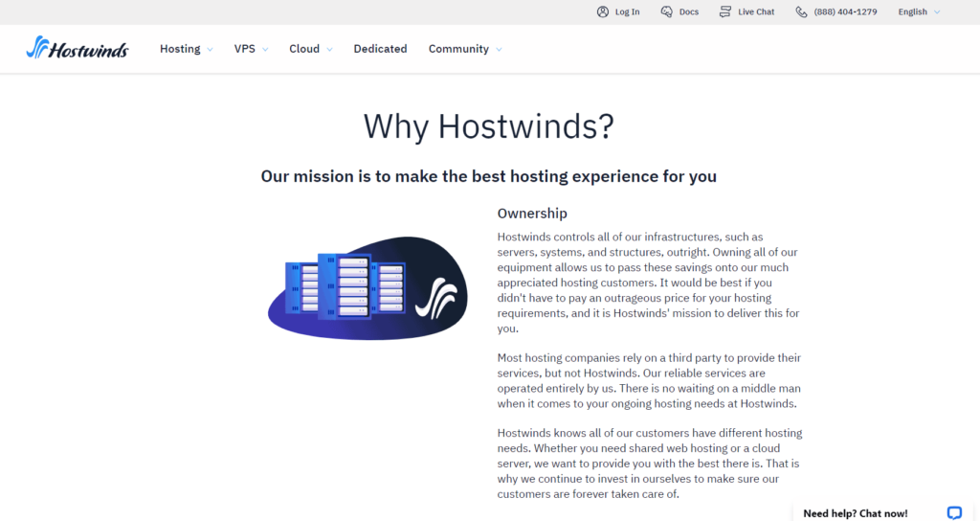Click the chevron next to English
This screenshot has width=980, height=521.
pos(937,11)
